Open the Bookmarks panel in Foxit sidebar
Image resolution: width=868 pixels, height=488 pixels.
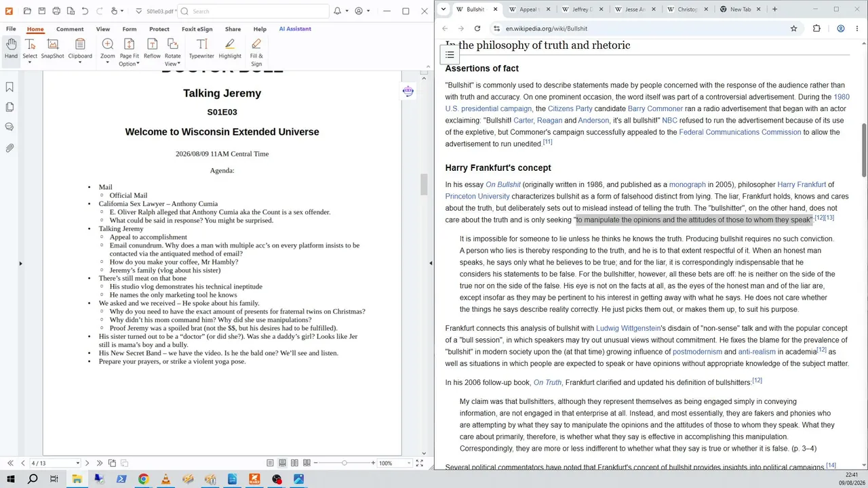(x=9, y=87)
